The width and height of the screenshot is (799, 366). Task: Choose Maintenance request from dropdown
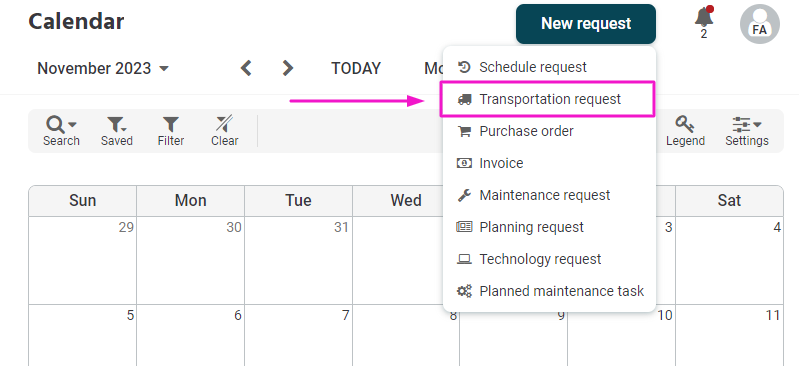point(549,195)
